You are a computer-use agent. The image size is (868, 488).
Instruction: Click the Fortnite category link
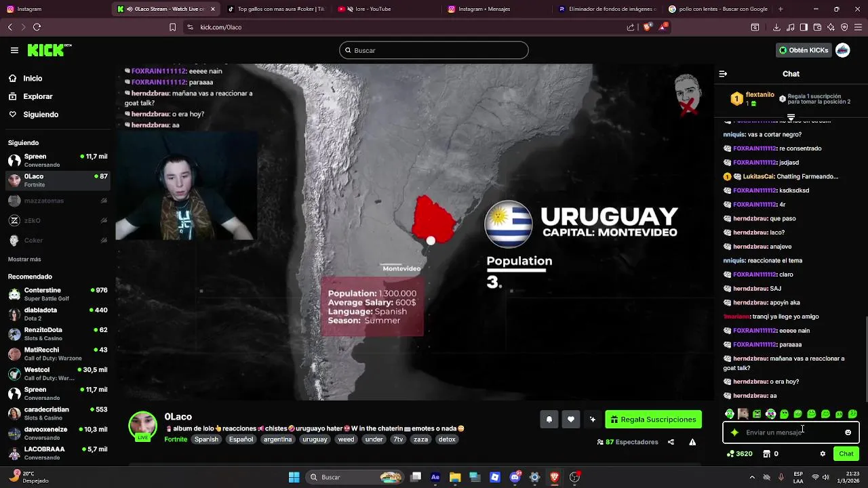[x=176, y=439]
